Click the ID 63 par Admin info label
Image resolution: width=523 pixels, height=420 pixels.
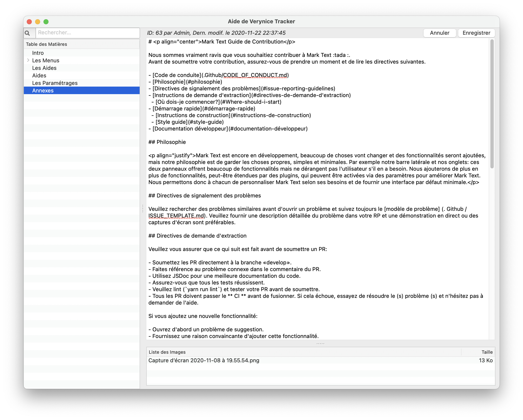click(216, 33)
